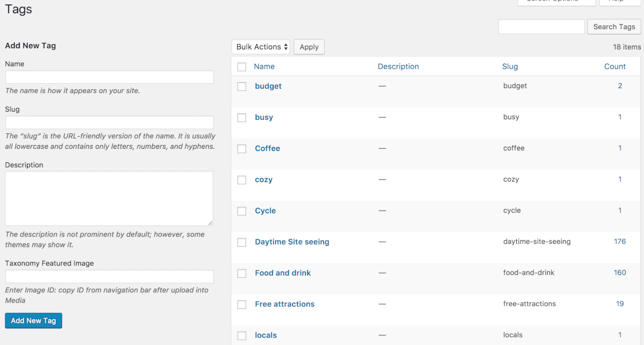
Task: Open the Free attractions tag link
Action: (284, 304)
